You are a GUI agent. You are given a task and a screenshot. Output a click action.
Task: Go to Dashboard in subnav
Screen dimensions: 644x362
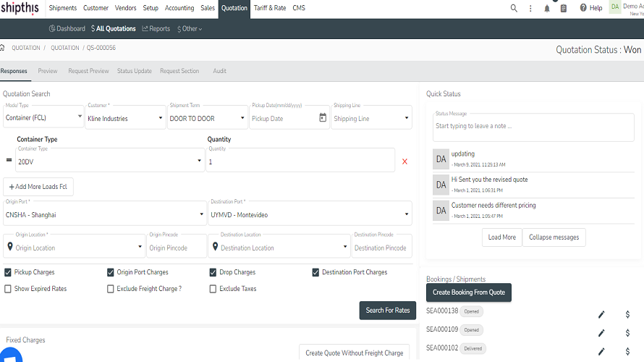[x=67, y=29]
